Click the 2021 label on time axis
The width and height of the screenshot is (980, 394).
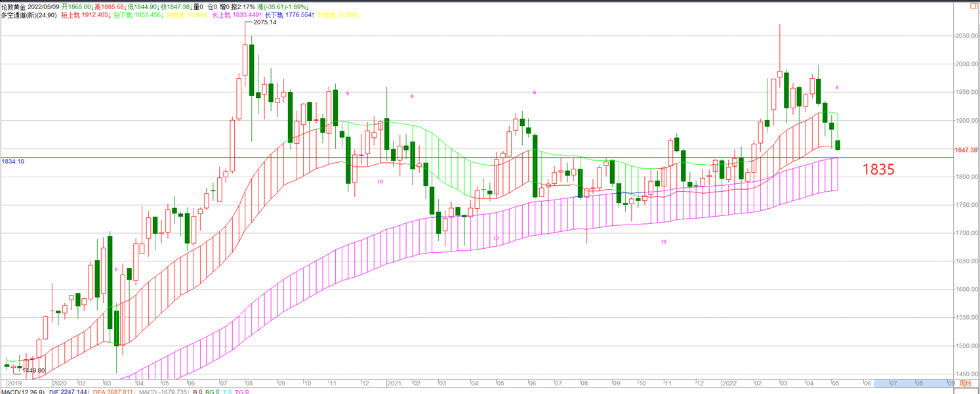394,383
